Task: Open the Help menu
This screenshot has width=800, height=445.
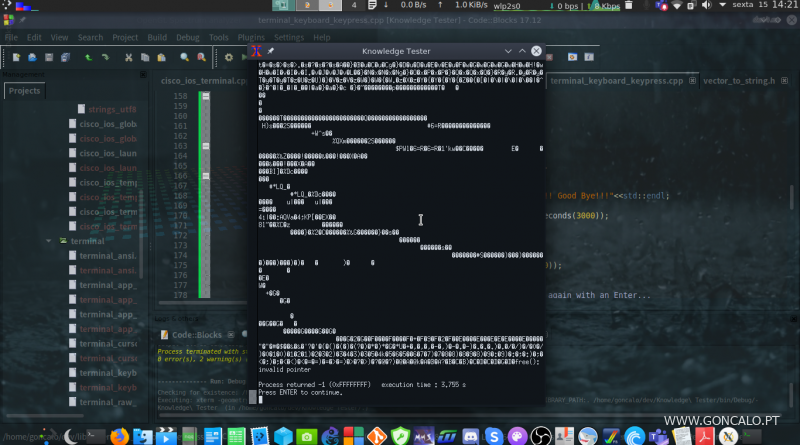Action: (321, 37)
